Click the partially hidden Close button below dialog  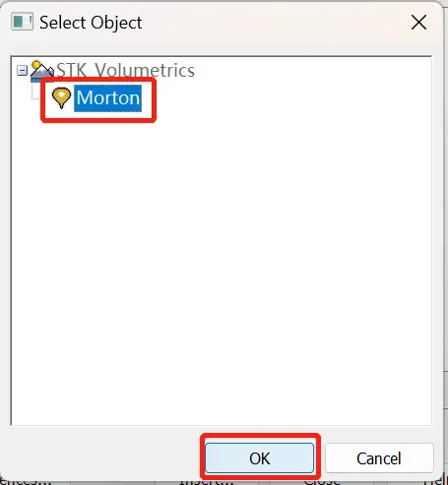click(322, 482)
